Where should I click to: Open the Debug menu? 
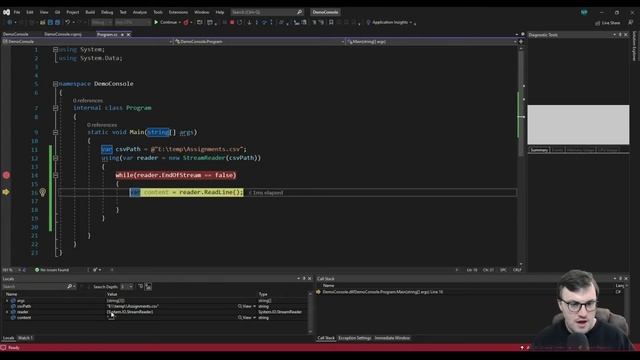pos(107,12)
